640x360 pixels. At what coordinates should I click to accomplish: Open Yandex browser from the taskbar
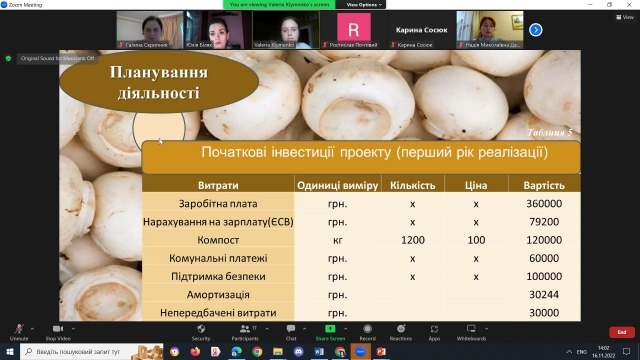coord(216,351)
